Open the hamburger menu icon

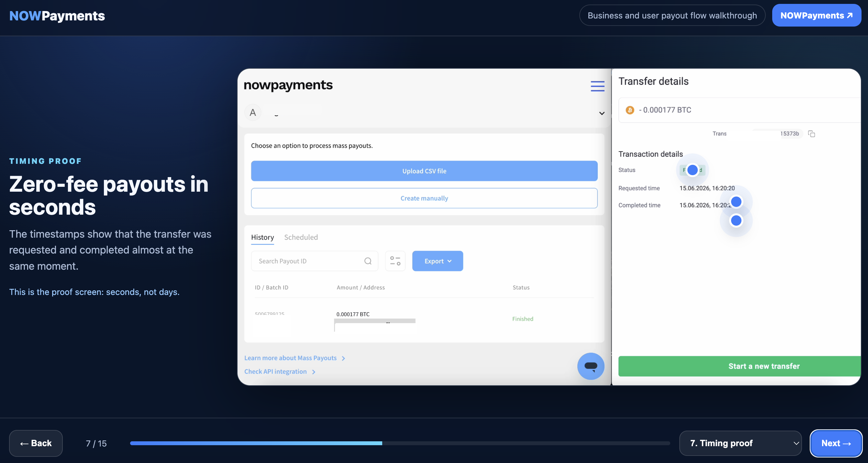pyautogui.click(x=597, y=86)
